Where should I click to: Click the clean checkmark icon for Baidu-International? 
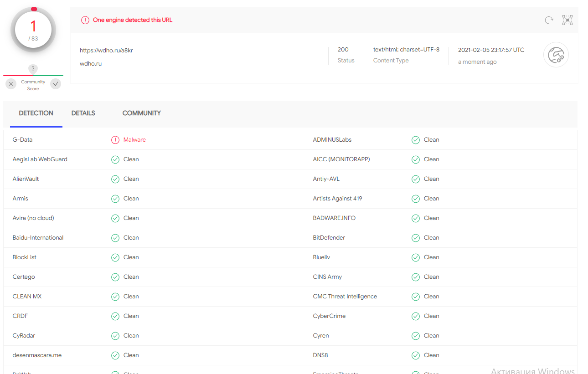[x=115, y=238]
